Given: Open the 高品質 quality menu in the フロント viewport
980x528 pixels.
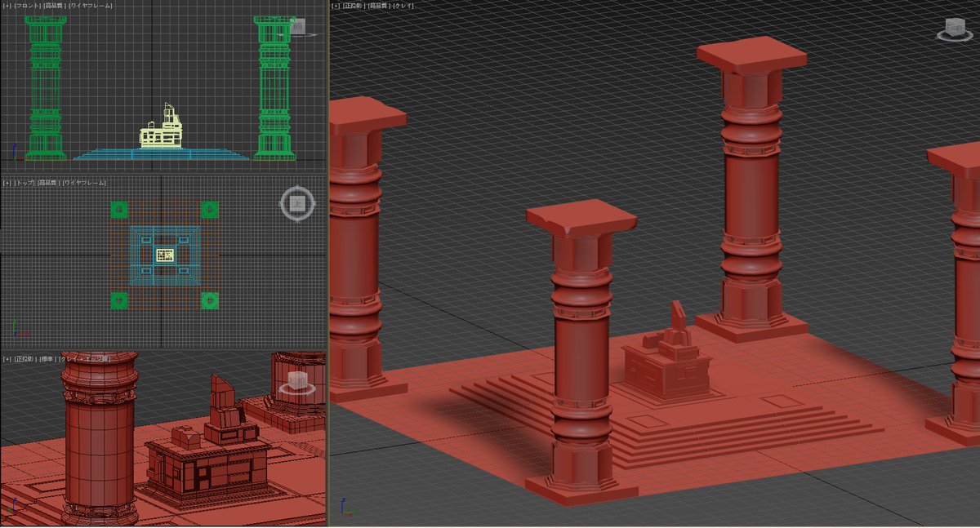Looking at the screenshot, I should (56, 6).
